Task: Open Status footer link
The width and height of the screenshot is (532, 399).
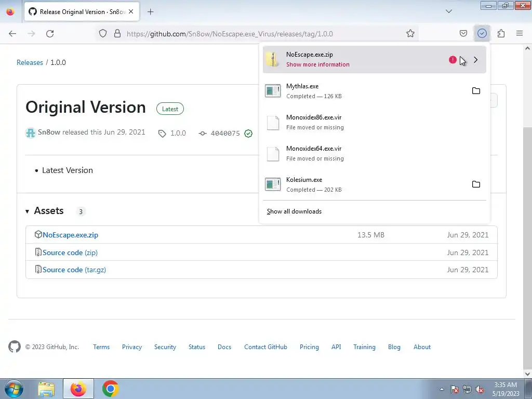Action: 197,347
